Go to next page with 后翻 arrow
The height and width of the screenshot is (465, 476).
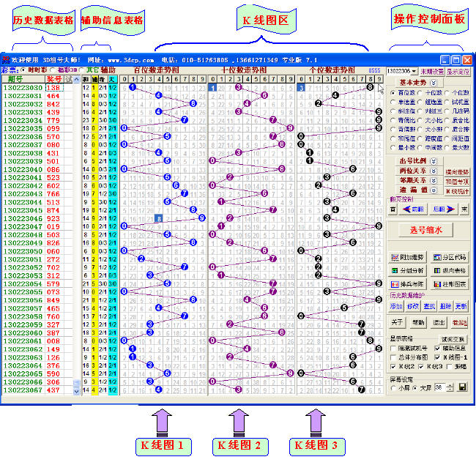pyautogui.click(x=443, y=209)
